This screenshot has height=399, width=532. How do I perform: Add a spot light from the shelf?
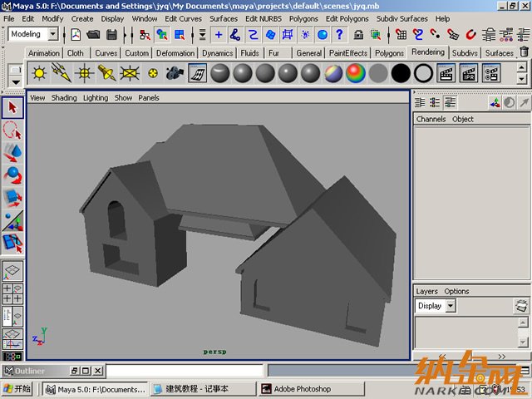click(107, 73)
